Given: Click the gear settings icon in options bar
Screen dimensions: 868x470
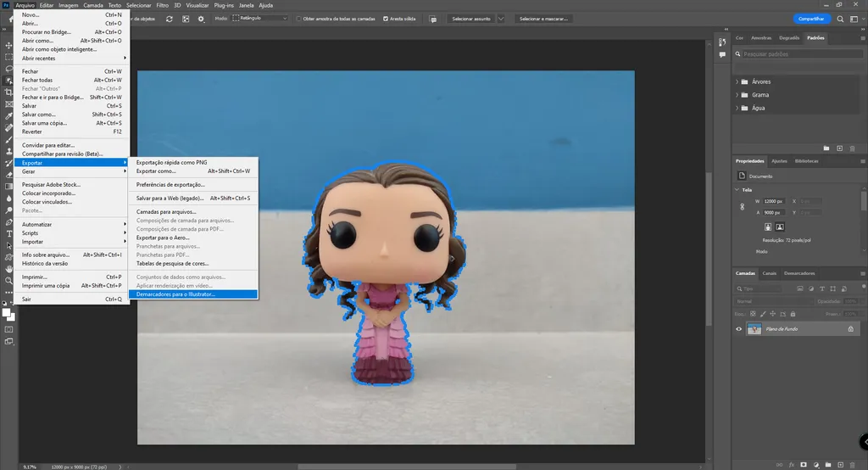Looking at the screenshot, I should pos(201,19).
